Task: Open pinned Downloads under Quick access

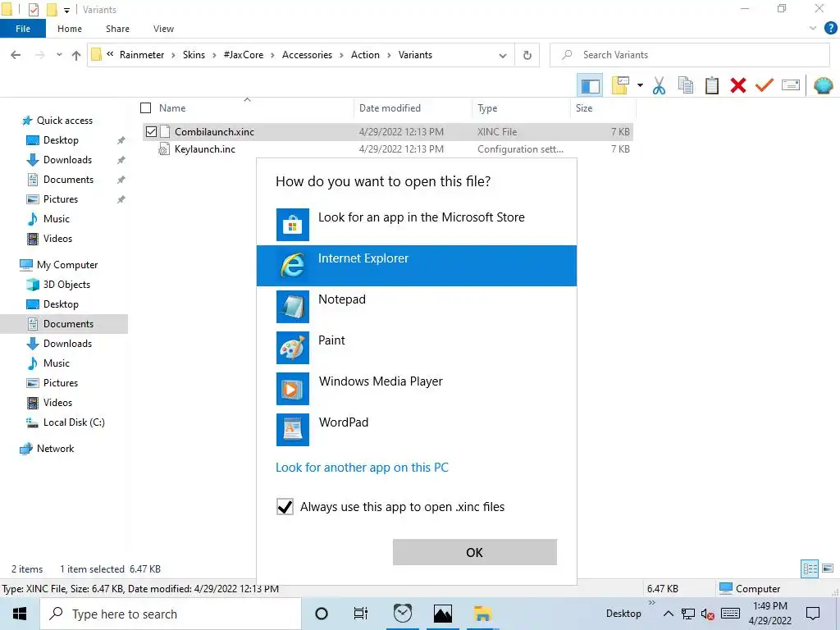Action: click(x=67, y=160)
